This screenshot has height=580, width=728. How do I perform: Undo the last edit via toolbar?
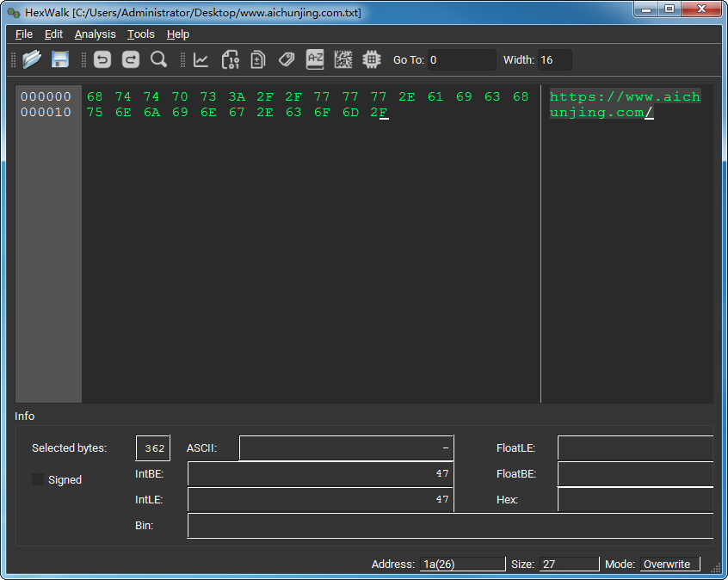coord(102,59)
